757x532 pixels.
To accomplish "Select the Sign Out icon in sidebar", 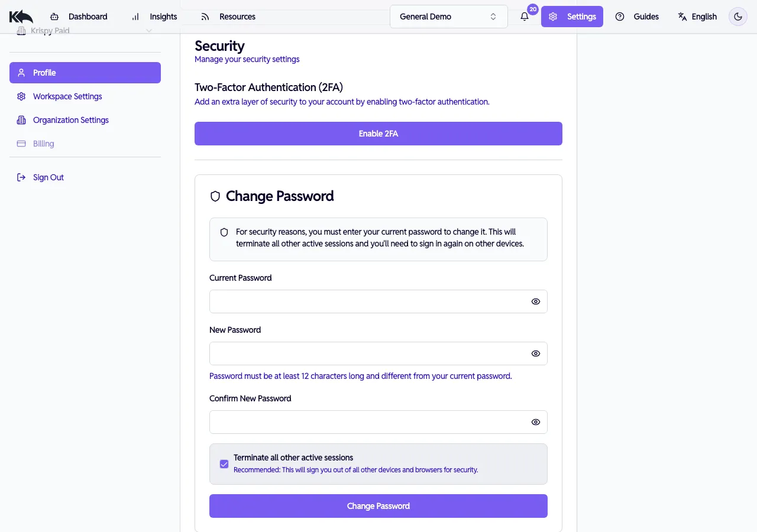I will click(x=21, y=177).
